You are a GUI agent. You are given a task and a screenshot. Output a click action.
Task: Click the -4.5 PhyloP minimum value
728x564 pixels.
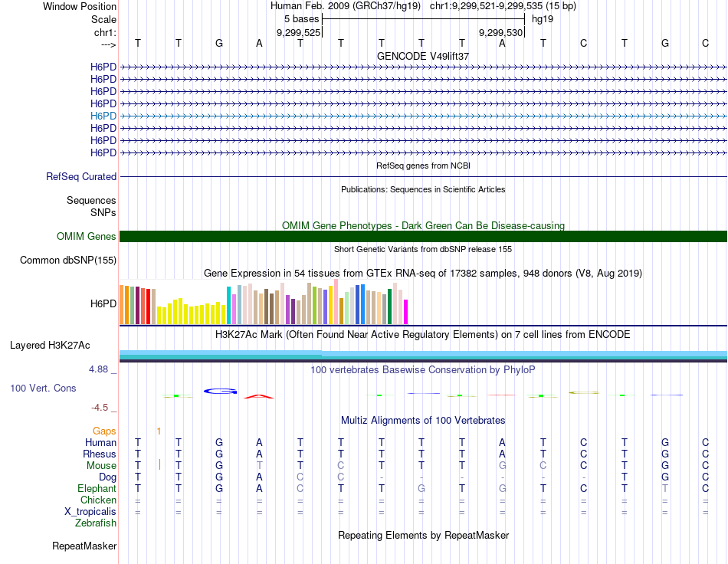(x=100, y=408)
